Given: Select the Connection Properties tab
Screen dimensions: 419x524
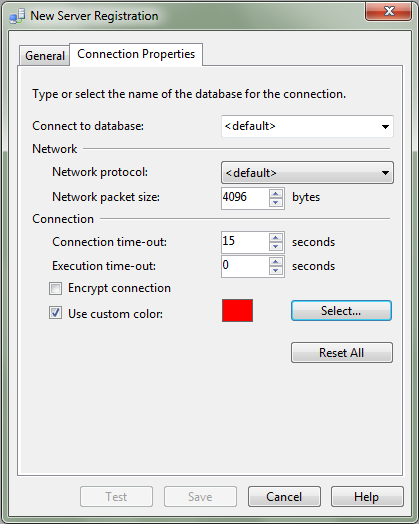Looking at the screenshot, I should point(136,54).
